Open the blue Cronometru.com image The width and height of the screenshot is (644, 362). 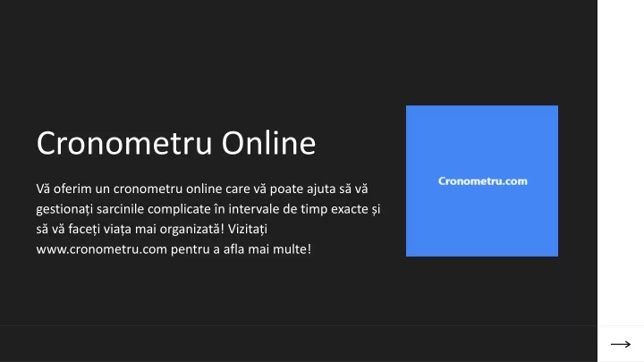[x=482, y=181]
